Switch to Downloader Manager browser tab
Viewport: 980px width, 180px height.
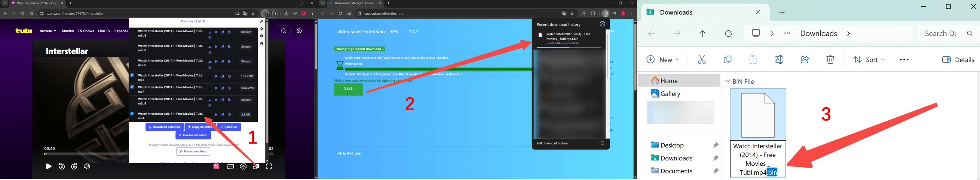(355, 3)
